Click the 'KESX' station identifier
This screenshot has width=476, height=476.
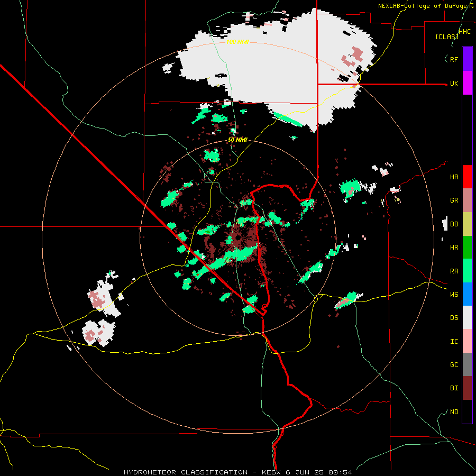pos(271,472)
